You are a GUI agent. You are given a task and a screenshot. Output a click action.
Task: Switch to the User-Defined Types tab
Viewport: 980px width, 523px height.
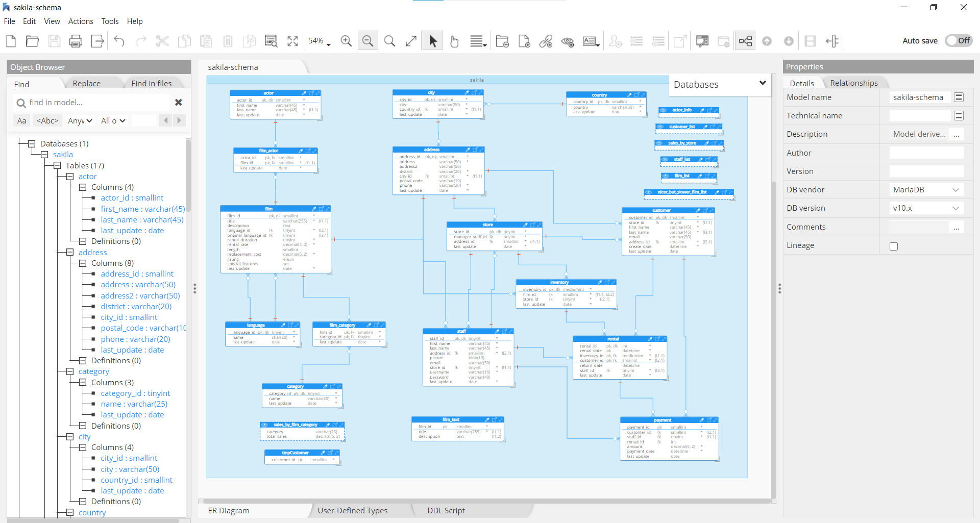353,511
